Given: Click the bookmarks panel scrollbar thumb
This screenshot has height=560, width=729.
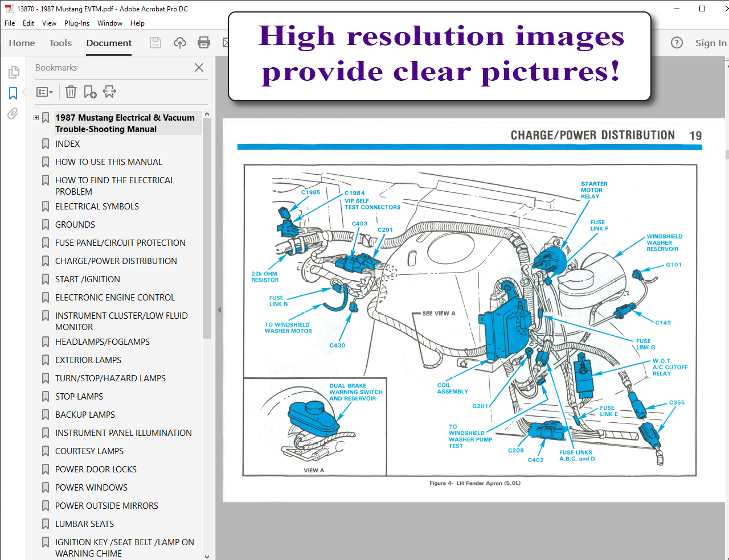Looking at the screenshot, I should click(207, 229).
